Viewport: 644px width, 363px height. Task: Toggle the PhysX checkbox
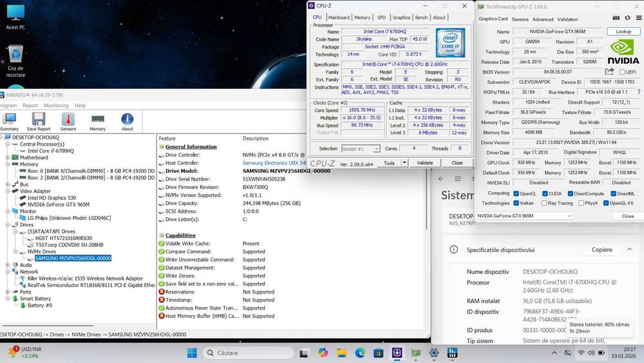coord(581,202)
